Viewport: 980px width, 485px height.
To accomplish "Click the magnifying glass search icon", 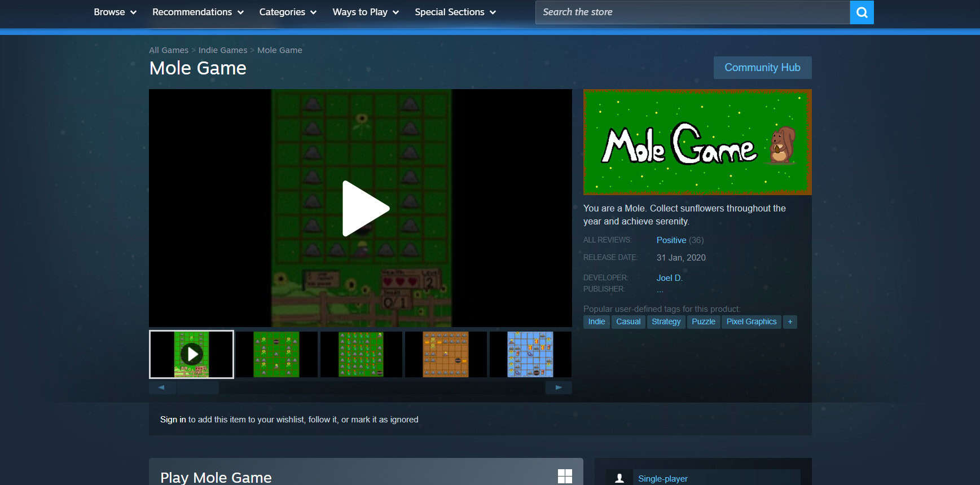I will pyautogui.click(x=862, y=12).
